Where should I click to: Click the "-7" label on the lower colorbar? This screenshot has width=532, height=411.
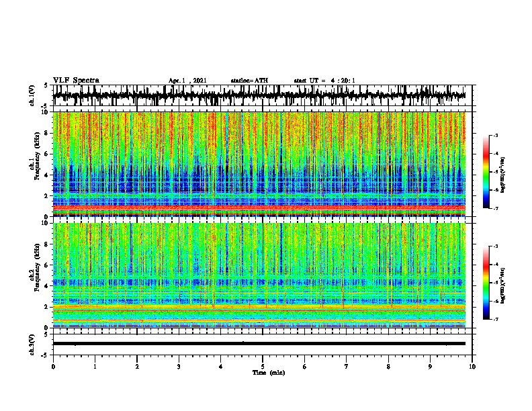(495, 320)
